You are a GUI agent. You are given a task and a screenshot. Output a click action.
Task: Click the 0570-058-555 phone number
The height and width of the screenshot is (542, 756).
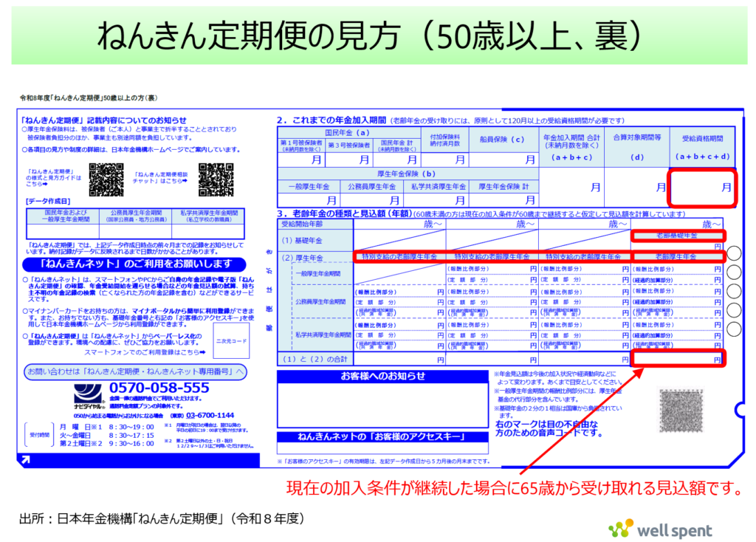coord(159,388)
